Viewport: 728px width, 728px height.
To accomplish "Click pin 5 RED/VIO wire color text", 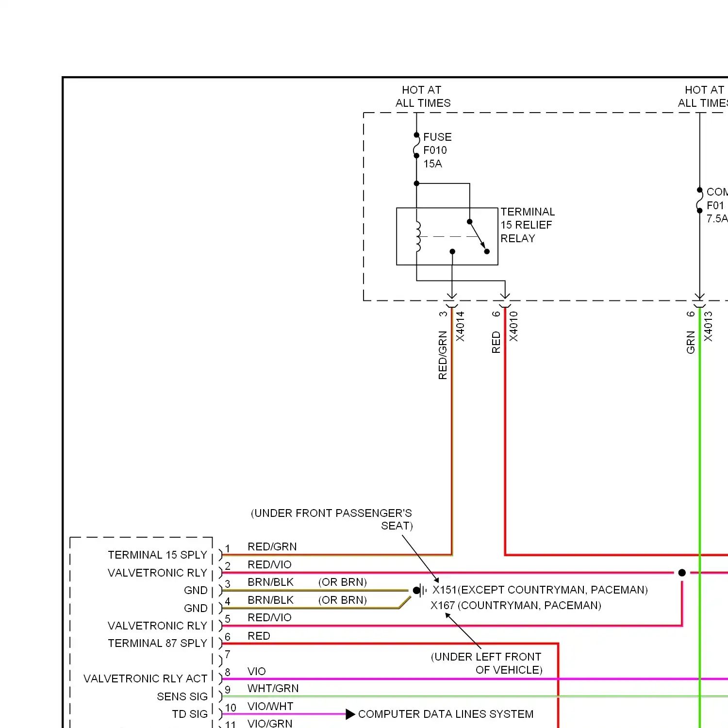I will pyautogui.click(x=269, y=617).
